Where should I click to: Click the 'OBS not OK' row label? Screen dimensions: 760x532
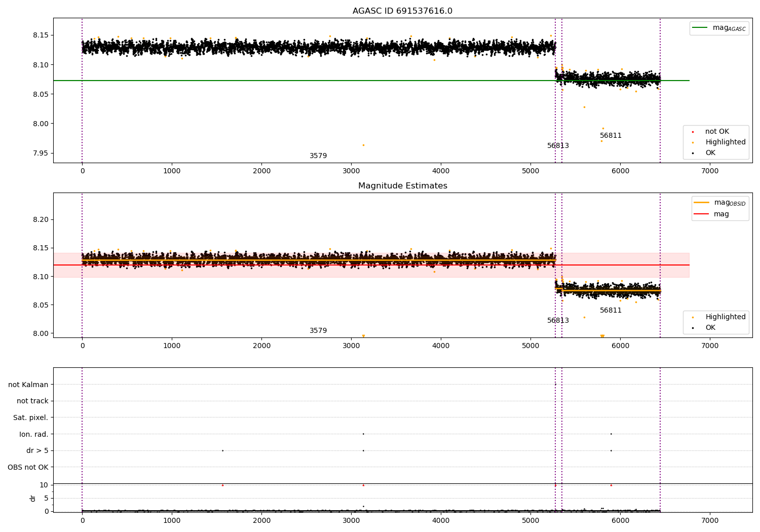tap(28, 467)
